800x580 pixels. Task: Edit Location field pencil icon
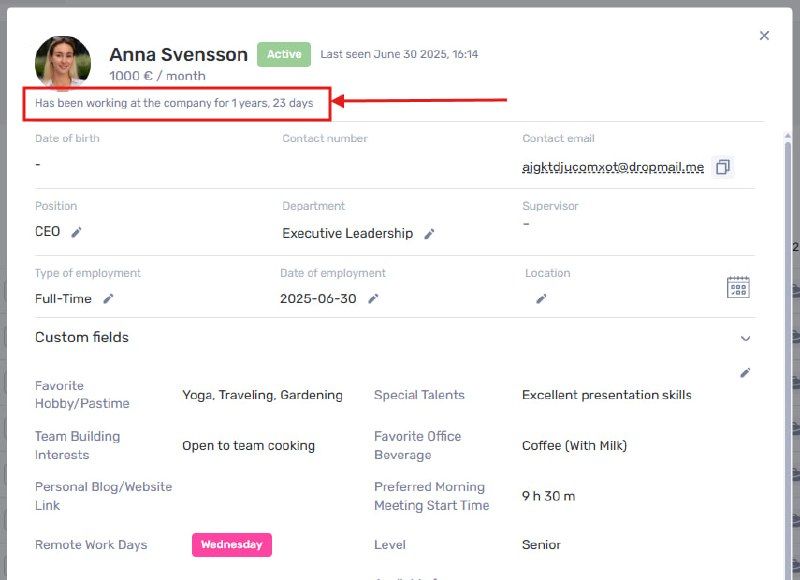(x=541, y=299)
